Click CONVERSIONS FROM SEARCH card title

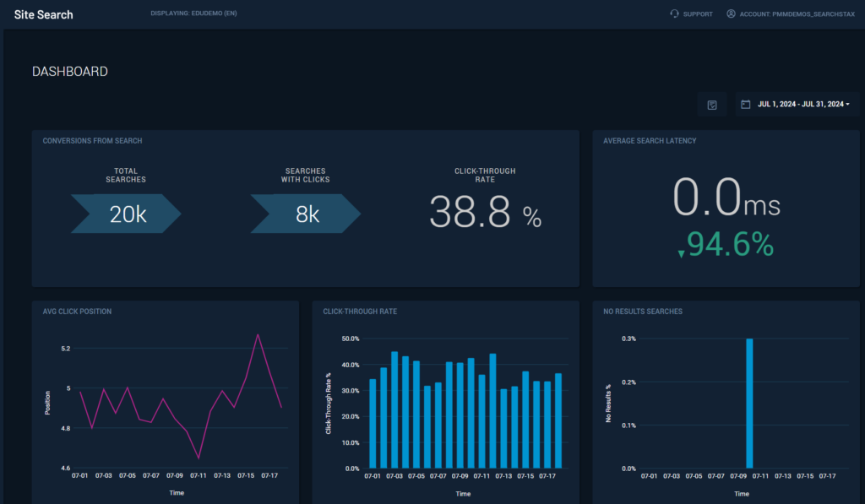coord(93,141)
